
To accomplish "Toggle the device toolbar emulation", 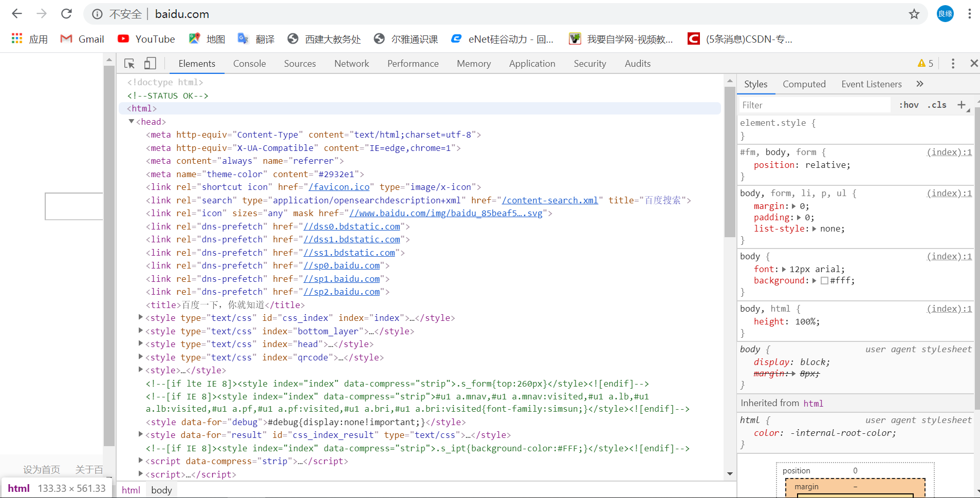I will pyautogui.click(x=150, y=63).
